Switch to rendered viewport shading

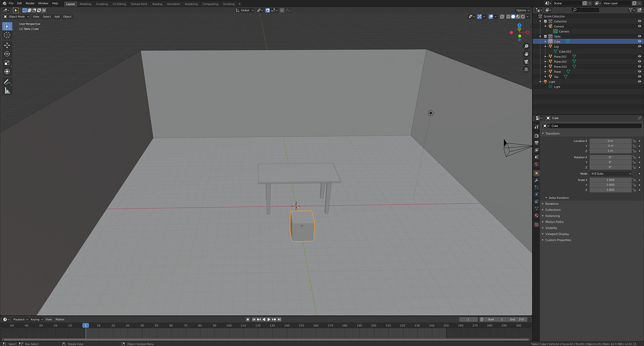523,16
